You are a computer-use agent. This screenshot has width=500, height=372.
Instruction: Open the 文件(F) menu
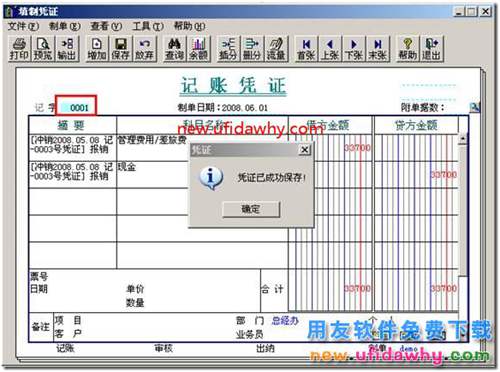coord(23,26)
